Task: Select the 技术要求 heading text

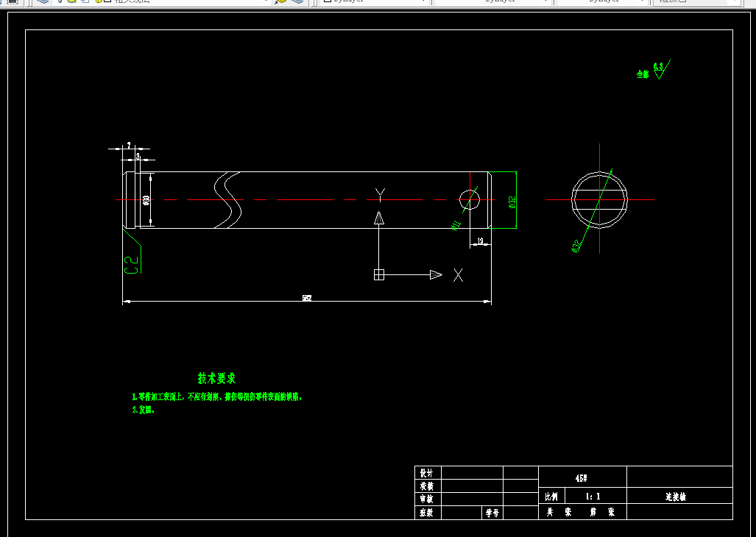Action: click(216, 378)
